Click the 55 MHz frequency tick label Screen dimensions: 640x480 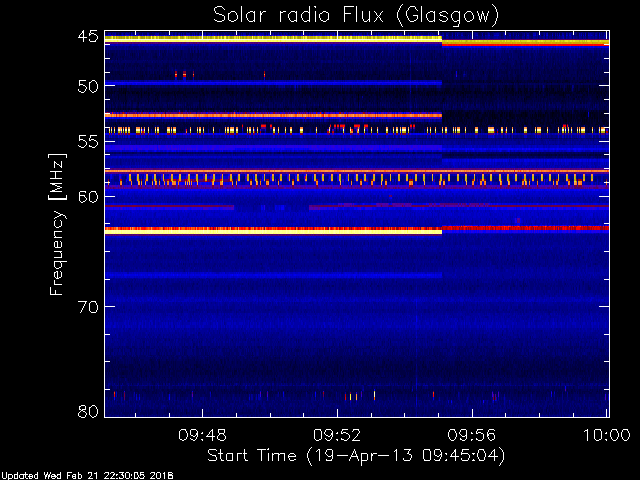tap(88, 142)
